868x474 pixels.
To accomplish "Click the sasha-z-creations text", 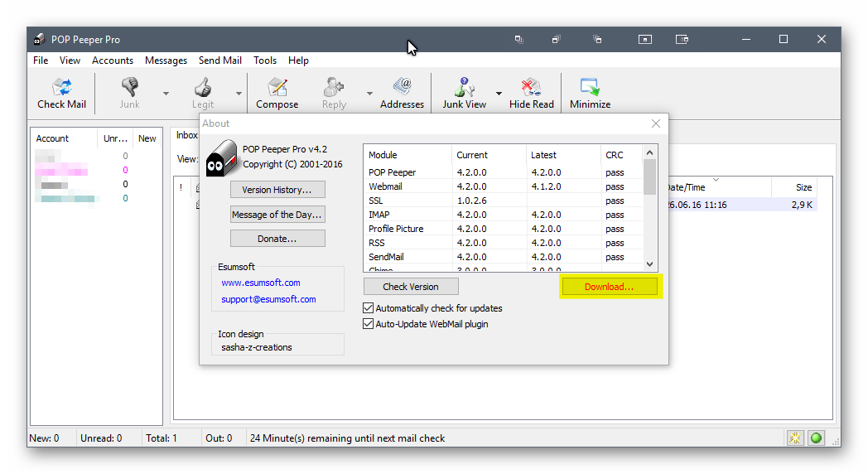I will (256, 347).
